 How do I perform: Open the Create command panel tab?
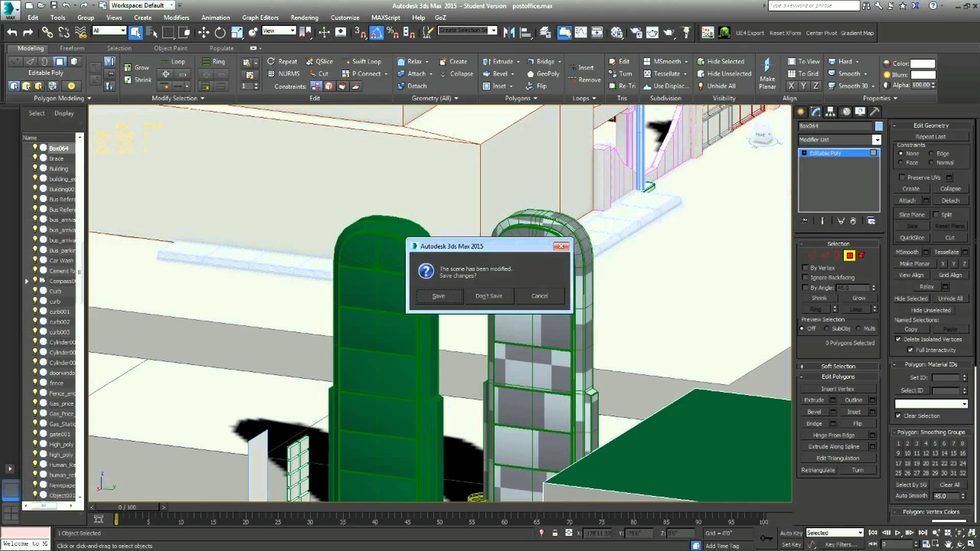[x=801, y=112]
